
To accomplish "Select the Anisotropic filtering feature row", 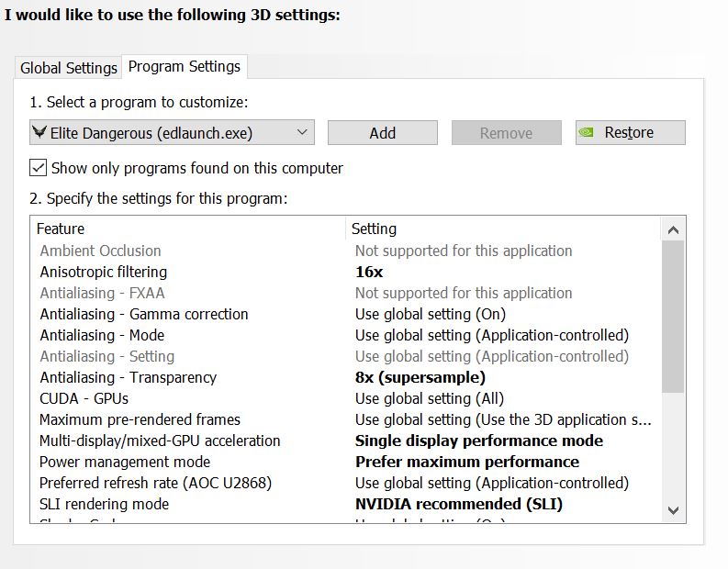I will point(104,272).
